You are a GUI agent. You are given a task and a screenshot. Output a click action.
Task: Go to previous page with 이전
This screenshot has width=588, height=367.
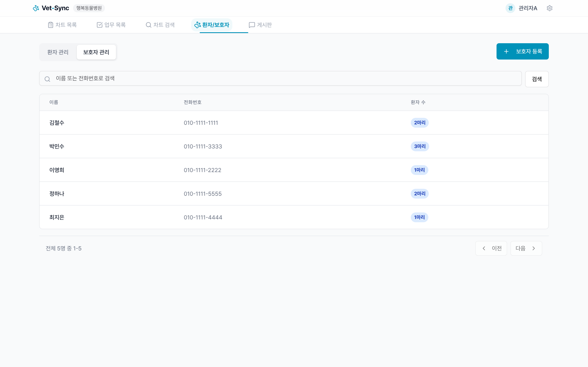click(x=491, y=248)
